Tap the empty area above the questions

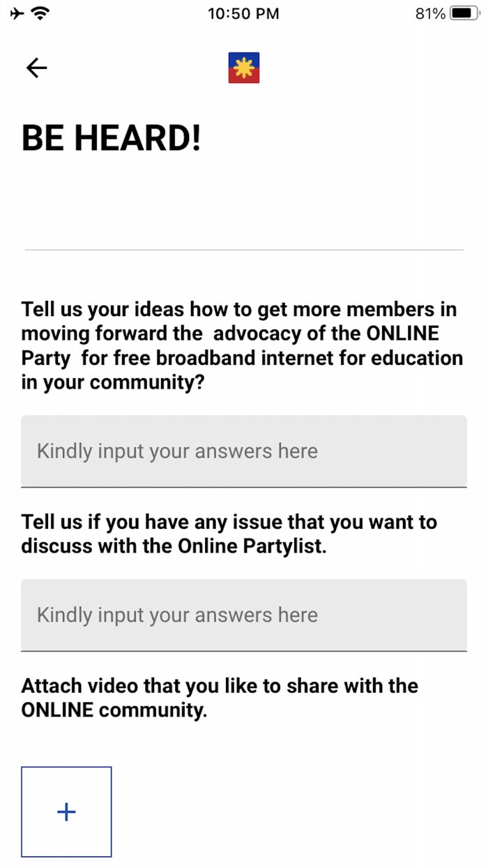click(x=243, y=202)
